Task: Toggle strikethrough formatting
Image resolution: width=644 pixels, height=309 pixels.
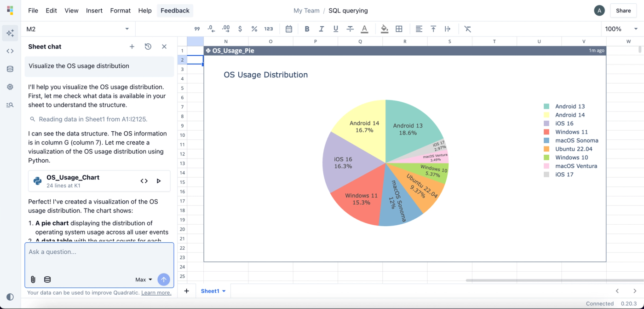Action: click(x=350, y=29)
